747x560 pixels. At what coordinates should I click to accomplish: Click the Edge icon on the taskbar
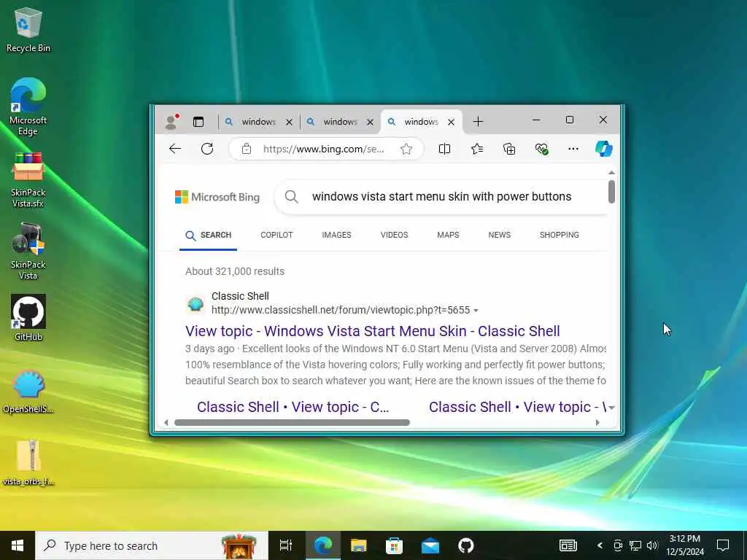point(322,545)
